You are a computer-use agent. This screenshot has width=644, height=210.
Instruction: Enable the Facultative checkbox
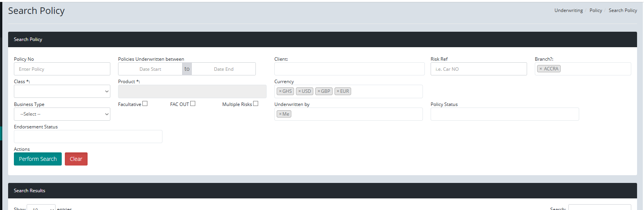pyautogui.click(x=145, y=104)
